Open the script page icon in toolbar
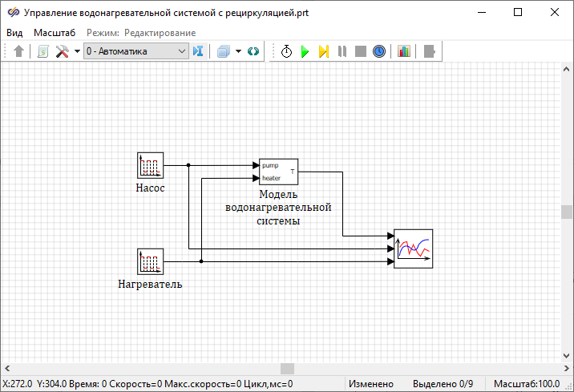The height and width of the screenshot is (392, 574). [42, 51]
